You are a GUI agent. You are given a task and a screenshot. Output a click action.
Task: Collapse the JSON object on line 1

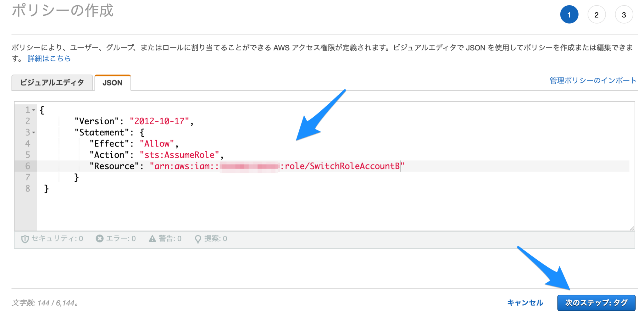click(x=33, y=110)
